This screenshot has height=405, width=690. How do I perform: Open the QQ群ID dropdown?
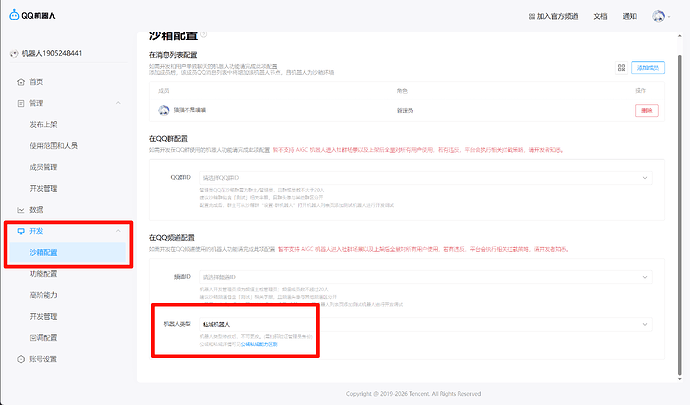coord(426,178)
